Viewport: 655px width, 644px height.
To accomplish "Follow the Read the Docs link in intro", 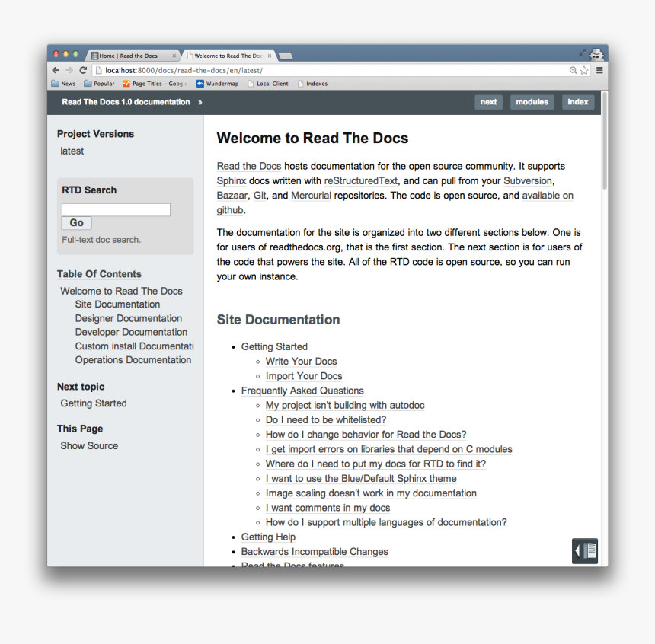I will coord(249,166).
